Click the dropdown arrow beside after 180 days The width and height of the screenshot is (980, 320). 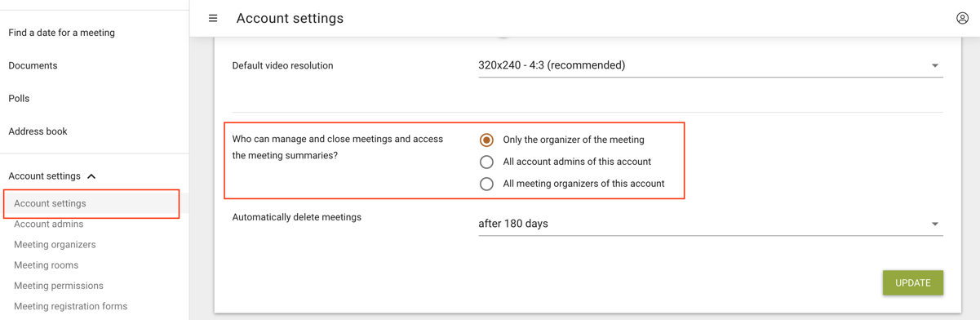point(935,224)
